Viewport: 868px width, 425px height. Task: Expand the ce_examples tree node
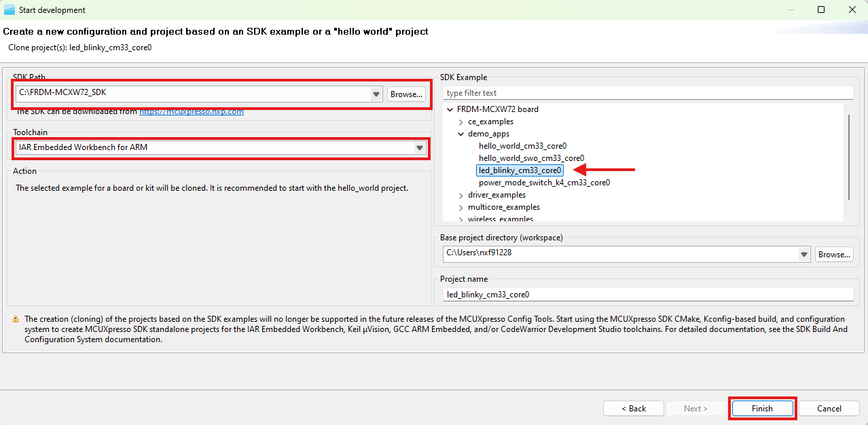460,122
